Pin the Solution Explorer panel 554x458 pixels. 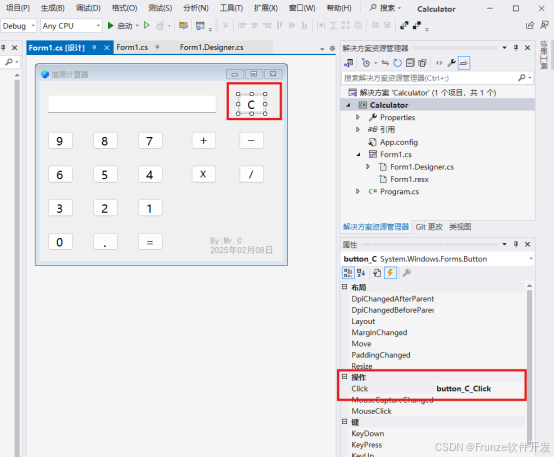(516, 48)
